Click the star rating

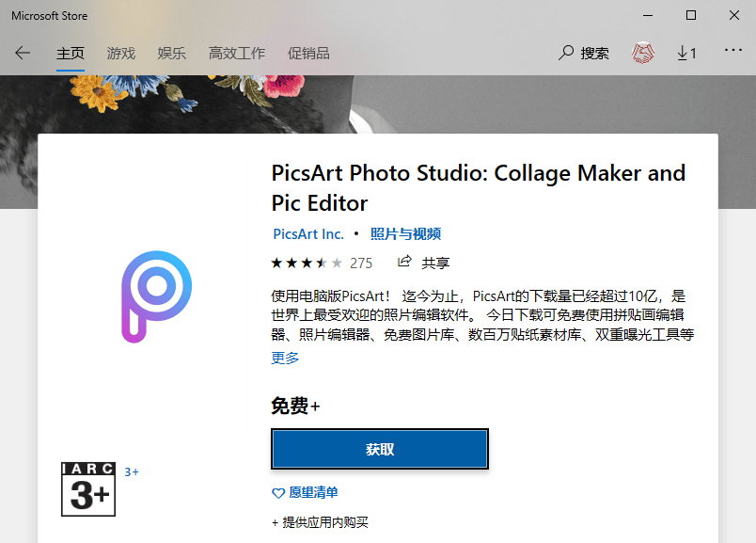[x=307, y=264]
